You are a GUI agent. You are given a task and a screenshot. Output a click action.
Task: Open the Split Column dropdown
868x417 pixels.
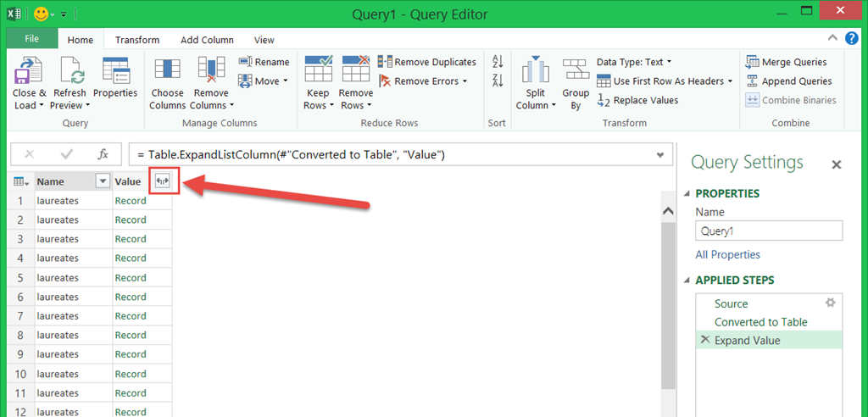point(536,105)
